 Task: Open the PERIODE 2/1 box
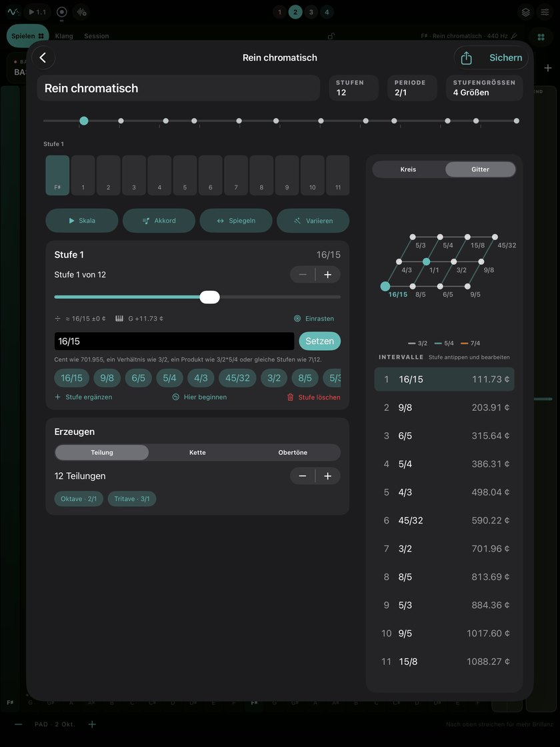point(413,88)
